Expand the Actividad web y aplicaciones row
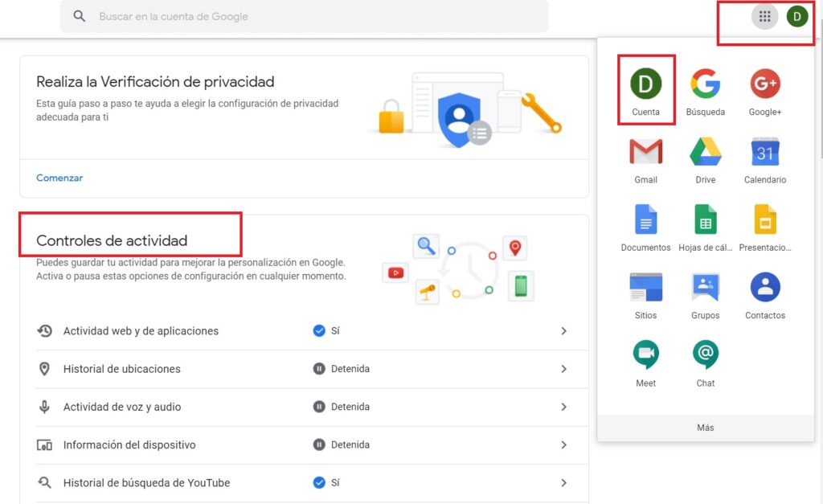823x504 pixels. [x=564, y=331]
